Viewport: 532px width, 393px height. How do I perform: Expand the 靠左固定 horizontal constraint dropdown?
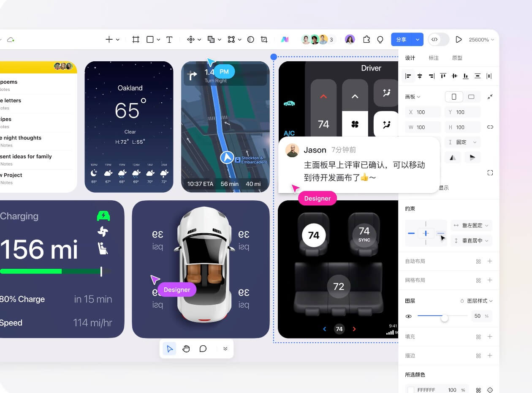(x=471, y=226)
